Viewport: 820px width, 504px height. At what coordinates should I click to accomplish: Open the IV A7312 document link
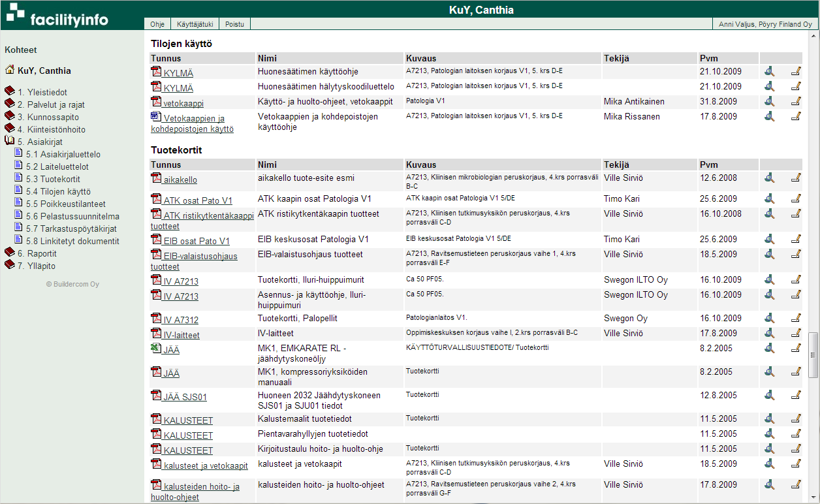tap(181, 320)
